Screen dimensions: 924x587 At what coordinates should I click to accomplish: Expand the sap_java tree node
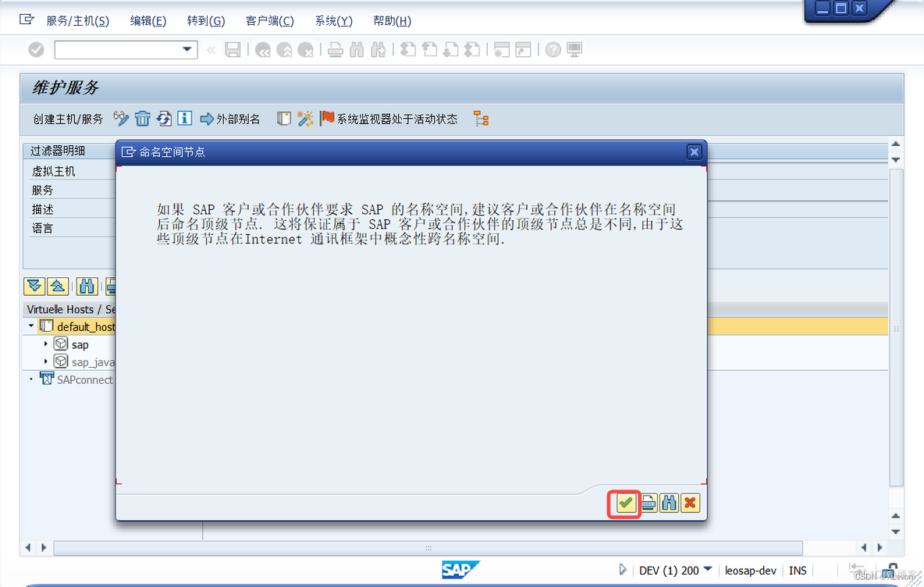click(x=45, y=361)
